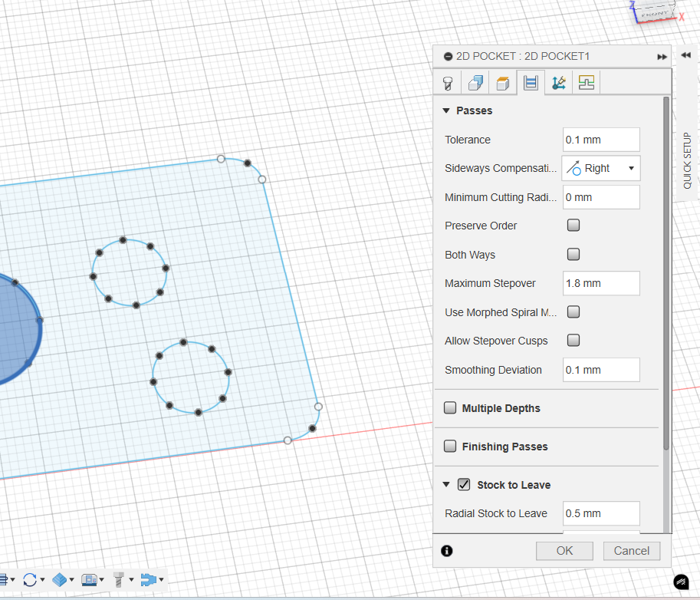
Task: Uncheck the Stock to Leave checkbox
Action: tap(464, 485)
